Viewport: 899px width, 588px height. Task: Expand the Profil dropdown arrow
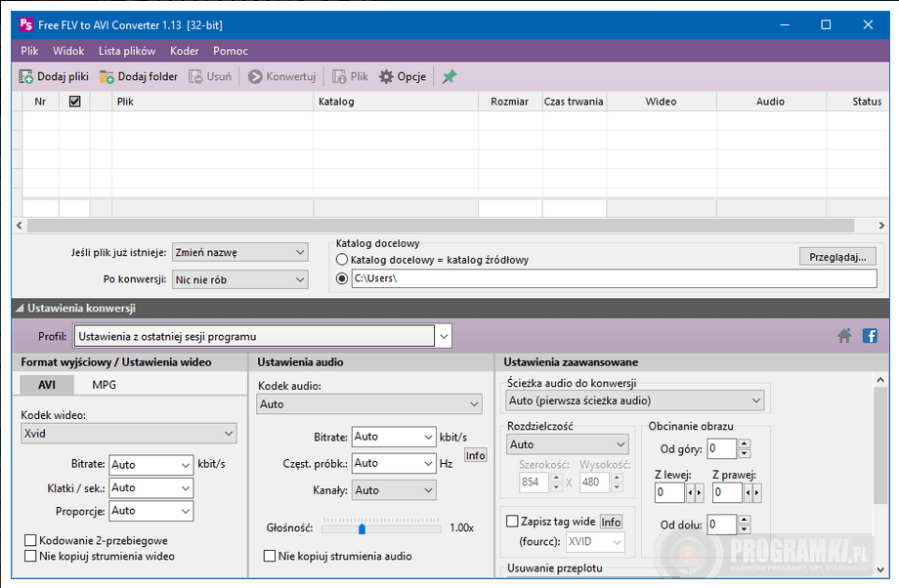click(x=444, y=336)
